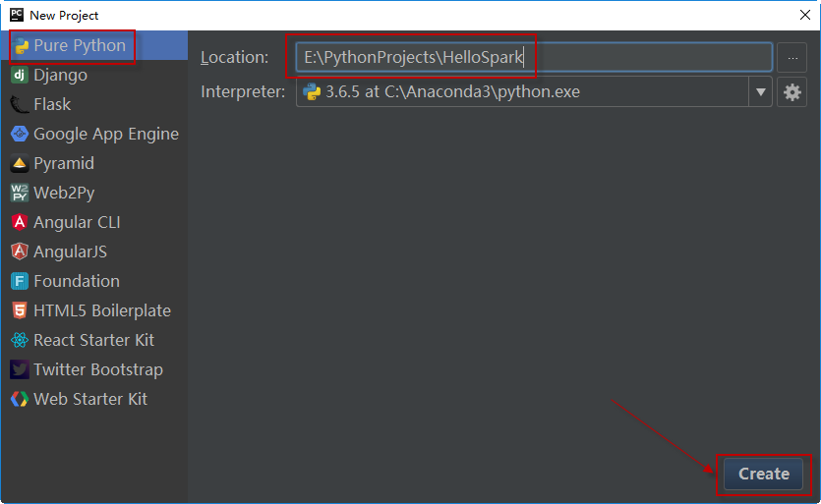
Task: Click the Django icon in the sidebar
Action: coord(20,76)
